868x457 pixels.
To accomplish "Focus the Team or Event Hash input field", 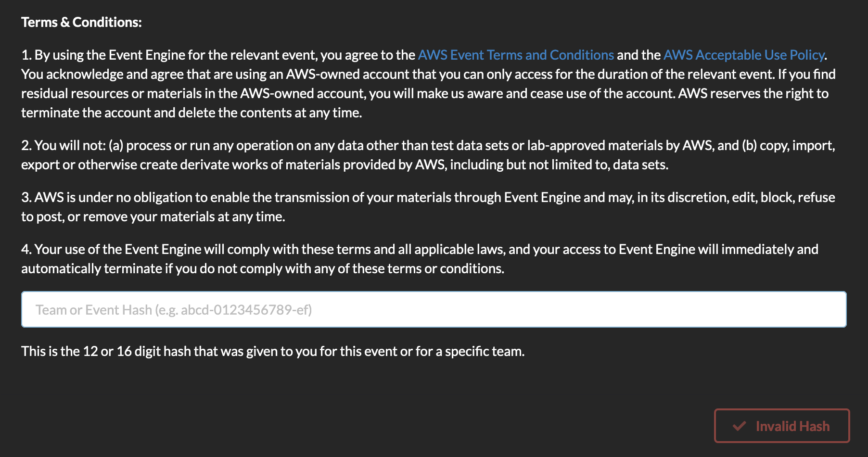I will click(434, 309).
